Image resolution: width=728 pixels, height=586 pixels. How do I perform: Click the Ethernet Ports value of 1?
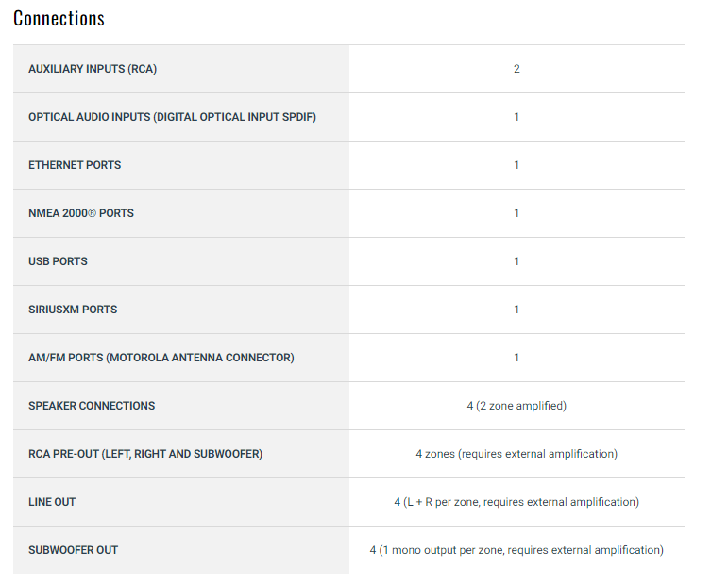tap(516, 165)
